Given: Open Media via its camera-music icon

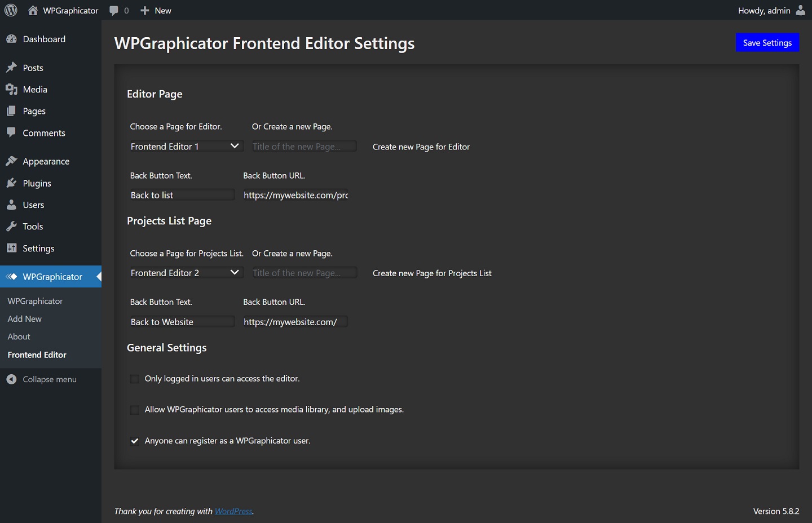Looking at the screenshot, I should point(11,89).
